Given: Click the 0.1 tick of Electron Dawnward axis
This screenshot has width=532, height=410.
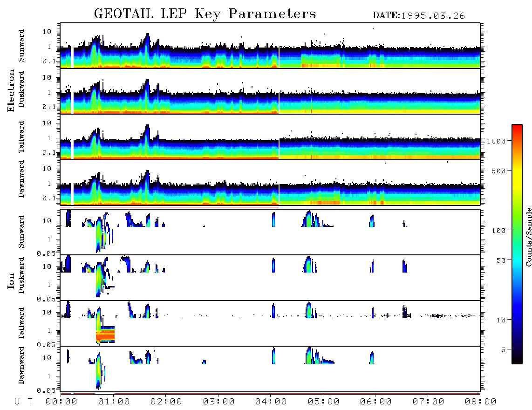Looking at the screenshot, I should 49,198.
